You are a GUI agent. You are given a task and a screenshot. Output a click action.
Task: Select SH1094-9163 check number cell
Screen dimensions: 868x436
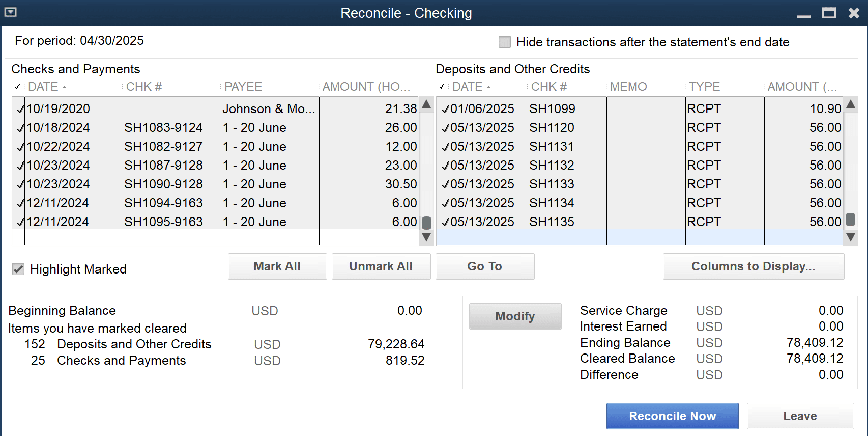(172, 203)
